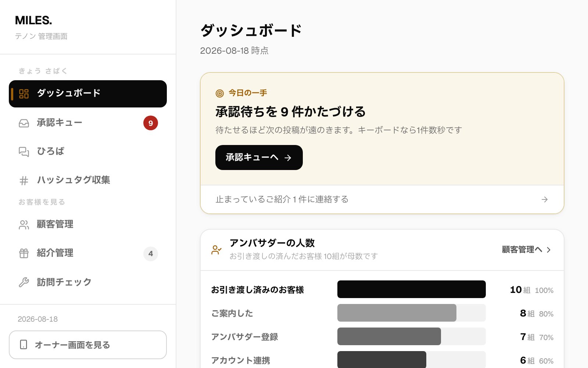Click the chat bubbles icon beside ひろば

click(24, 152)
